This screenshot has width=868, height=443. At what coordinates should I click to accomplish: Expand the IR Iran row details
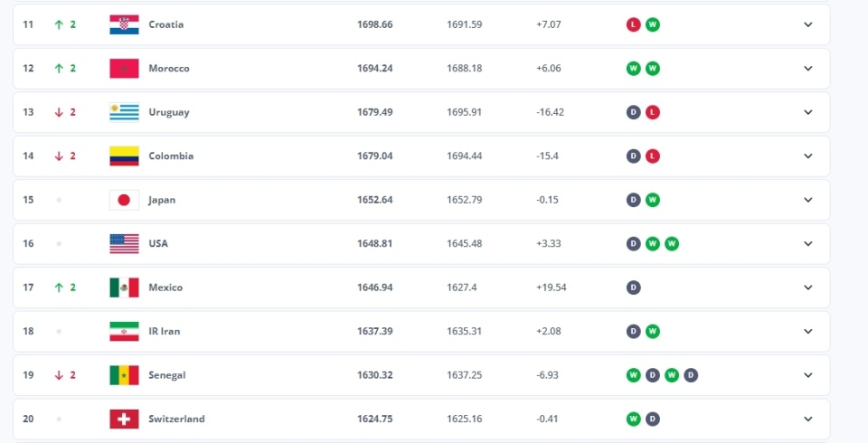[x=808, y=331]
